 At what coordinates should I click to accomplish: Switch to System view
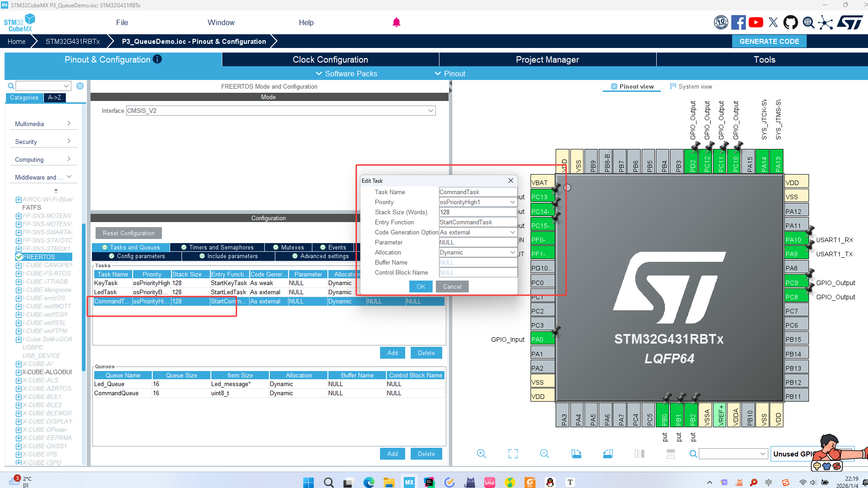tap(691, 86)
